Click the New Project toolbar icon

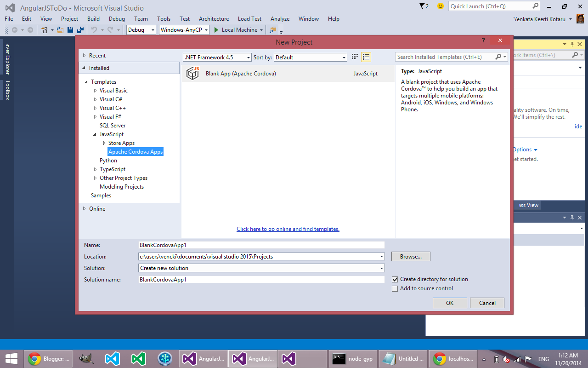coord(45,29)
